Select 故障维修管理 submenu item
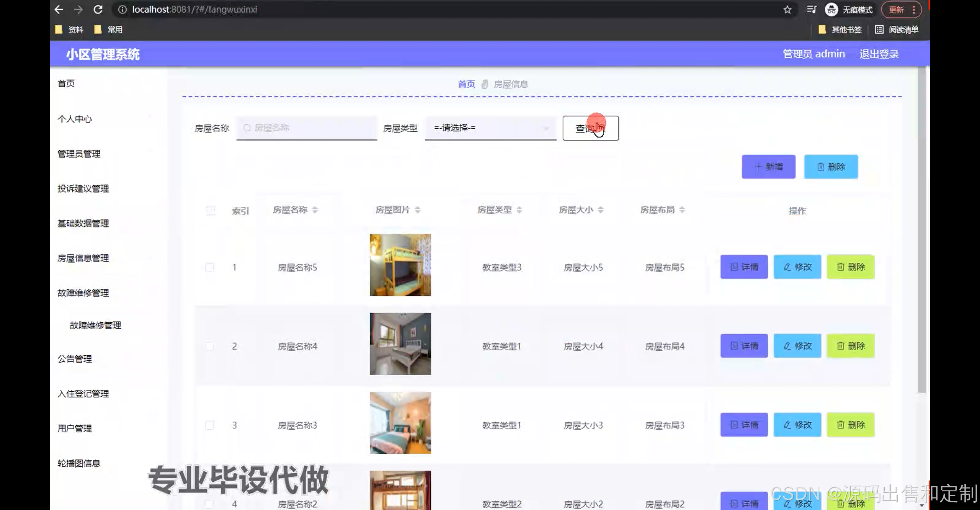980x510 pixels. coord(95,325)
